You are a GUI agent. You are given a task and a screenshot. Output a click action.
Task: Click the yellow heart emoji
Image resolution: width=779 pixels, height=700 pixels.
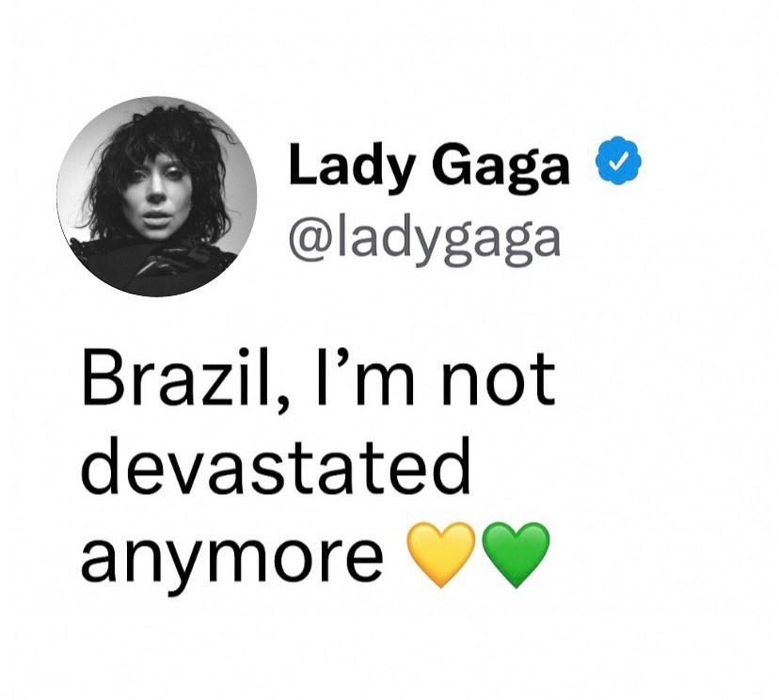[x=440, y=554]
